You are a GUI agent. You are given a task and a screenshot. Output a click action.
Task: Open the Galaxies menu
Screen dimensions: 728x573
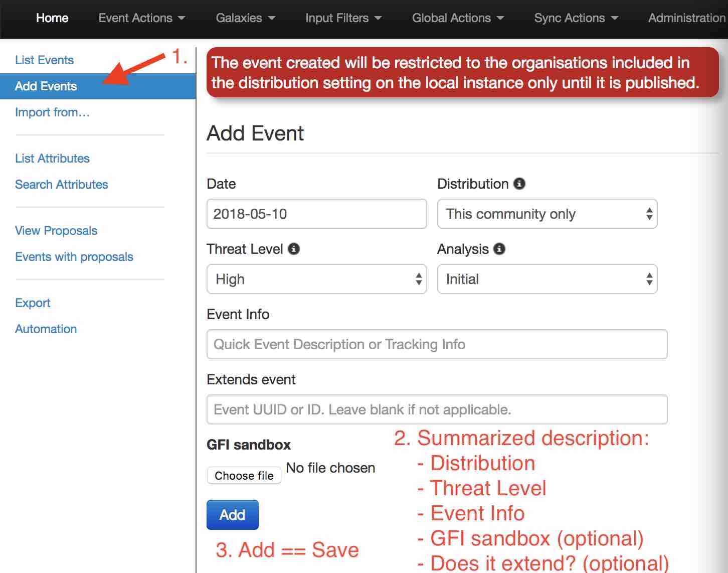click(x=245, y=18)
